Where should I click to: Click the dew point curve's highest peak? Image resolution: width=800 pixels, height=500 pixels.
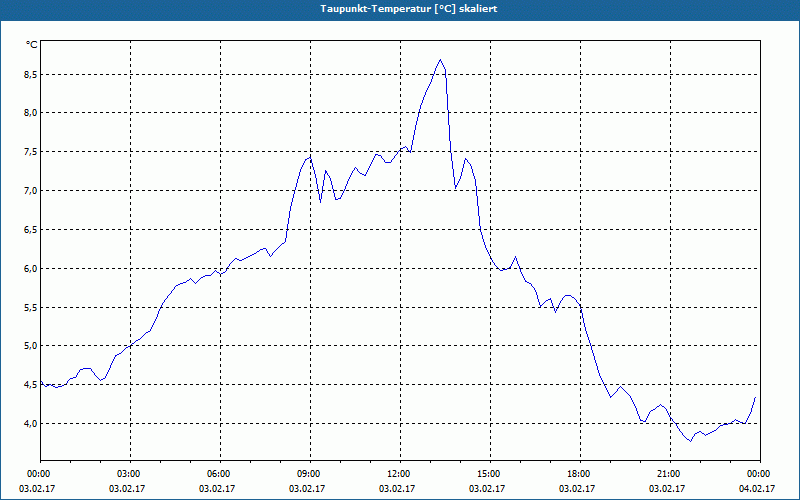(440, 60)
